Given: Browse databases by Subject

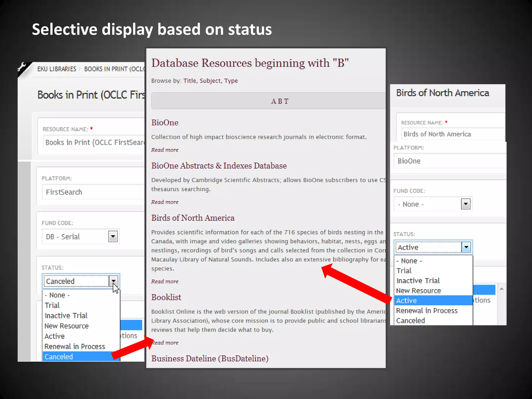Looking at the screenshot, I should (211, 81).
